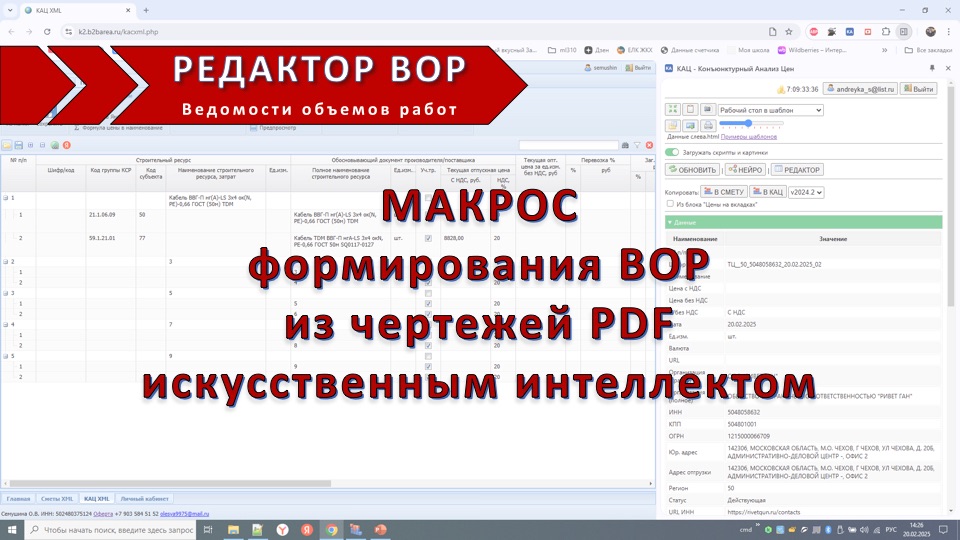
Task: Collapse tree group 2 in the table
Action: coord(6,261)
